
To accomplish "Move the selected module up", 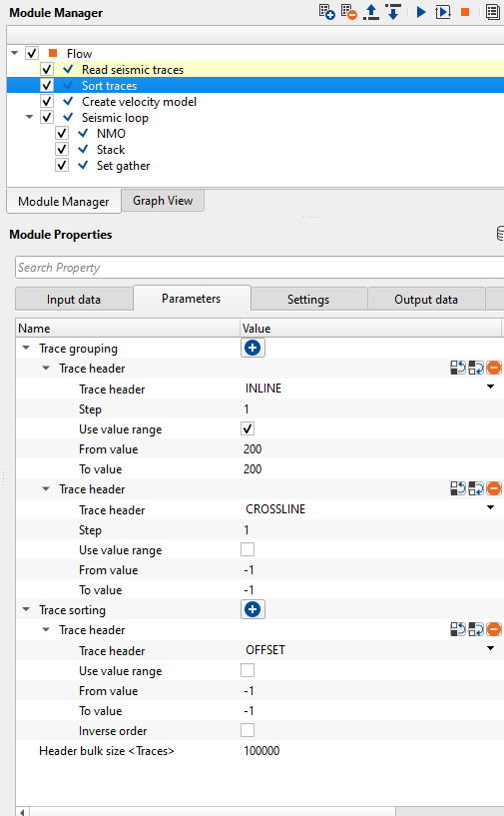I will (x=371, y=12).
